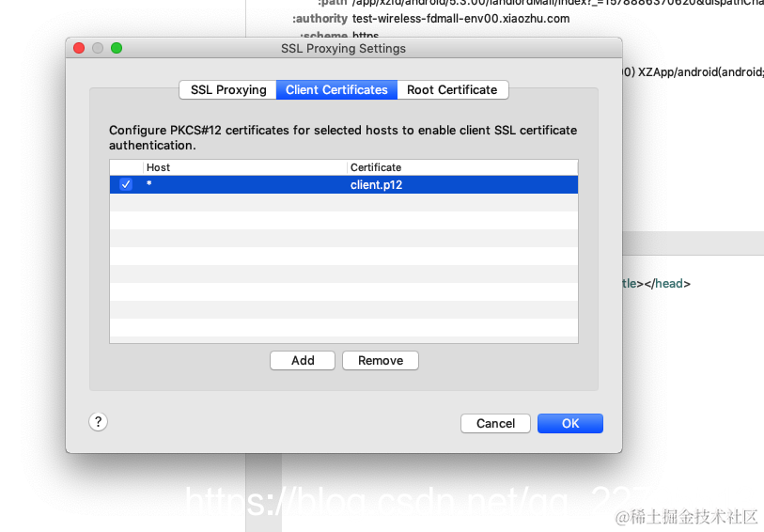Click the authority value in background window
The width and height of the screenshot is (764, 532).
[x=460, y=19]
